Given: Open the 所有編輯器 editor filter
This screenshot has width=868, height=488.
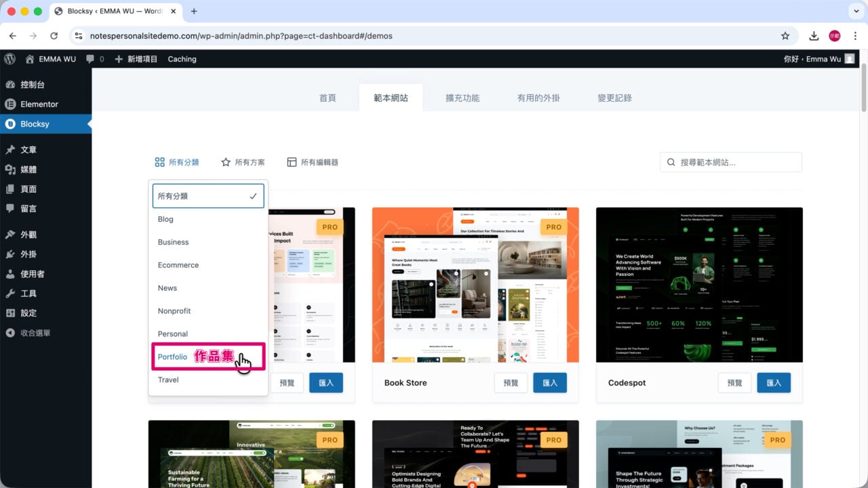Looking at the screenshot, I should point(313,162).
